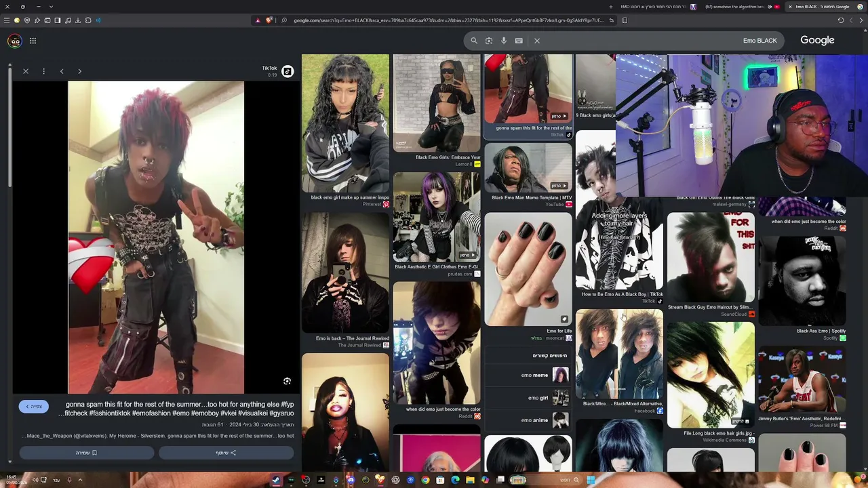Image resolution: width=868 pixels, height=488 pixels.
Task: Click the save button with bookmark
Action: [86, 453]
